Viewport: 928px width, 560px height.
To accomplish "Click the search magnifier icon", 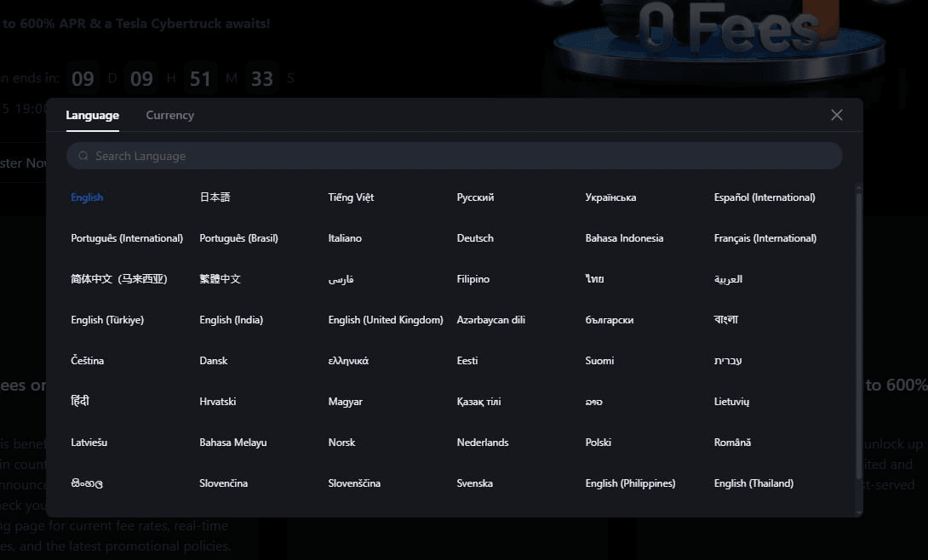I will (83, 156).
